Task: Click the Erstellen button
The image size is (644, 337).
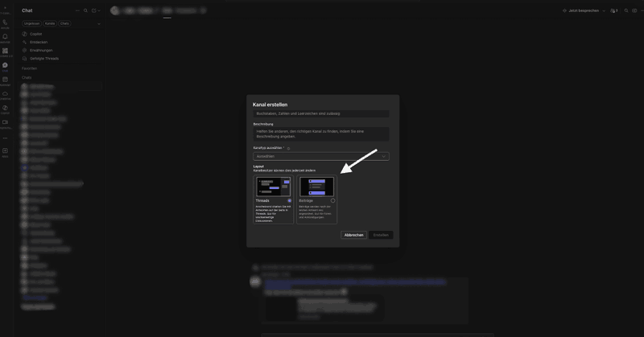Action: 381,235
